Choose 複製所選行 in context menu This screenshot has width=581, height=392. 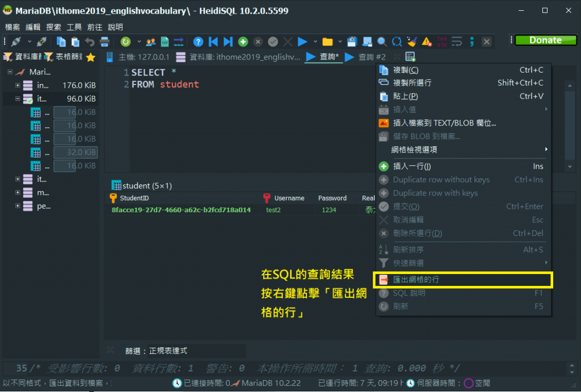pos(463,83)
